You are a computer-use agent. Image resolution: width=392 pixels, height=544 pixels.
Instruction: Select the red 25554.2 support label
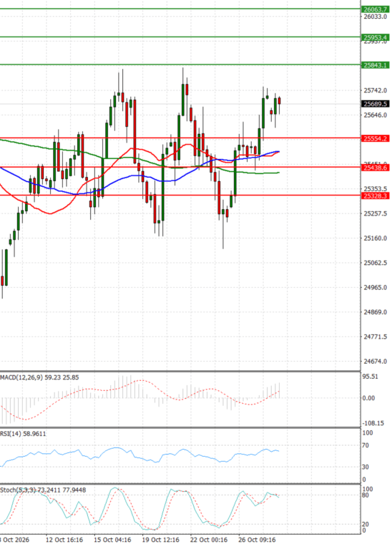[x=375, y=139]
